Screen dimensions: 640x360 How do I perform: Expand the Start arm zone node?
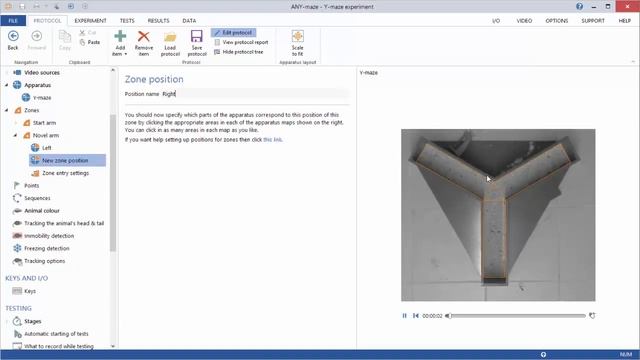click(x=16, y=123)
